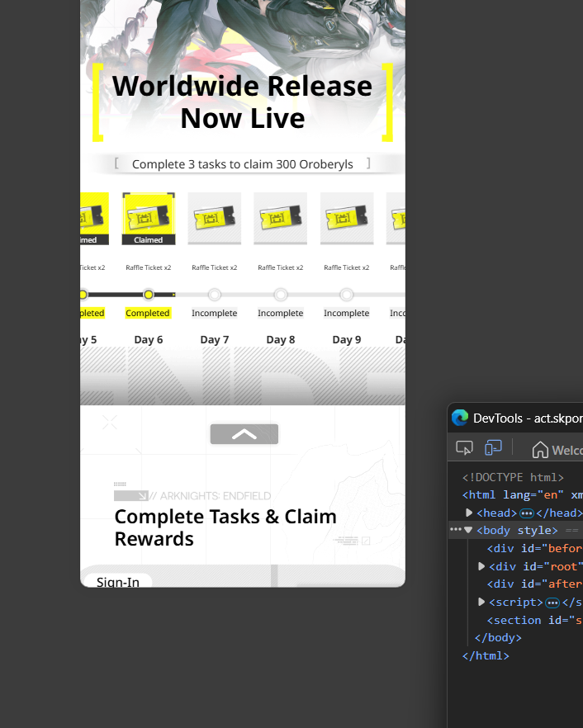Click the Day 6 Completed status label

click(x=148, y=314)
